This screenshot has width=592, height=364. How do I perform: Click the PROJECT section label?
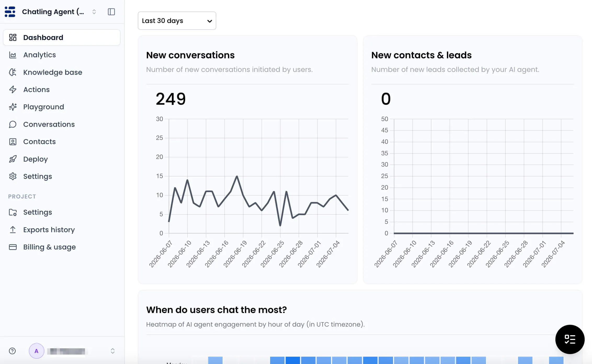pyautogui.click(x=22, y=196)
